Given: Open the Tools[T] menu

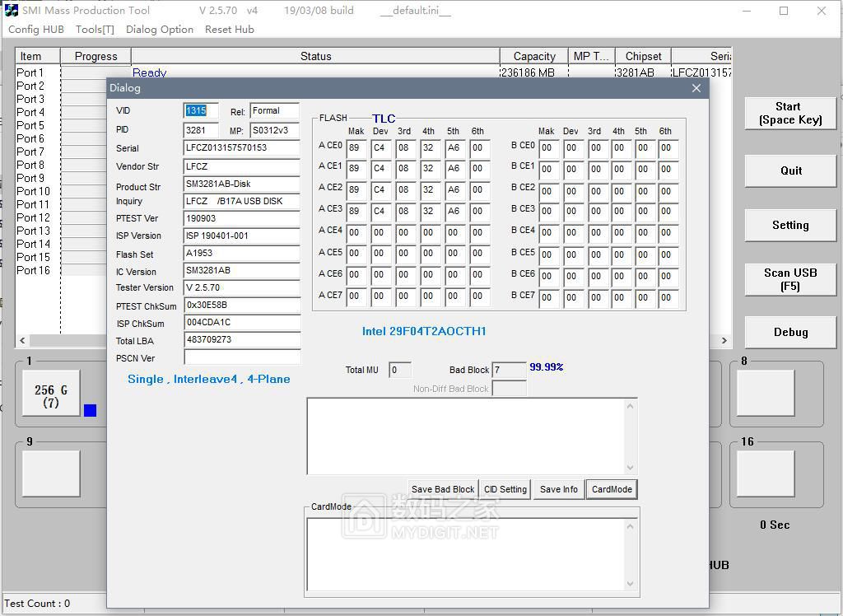Looking at the screenshot, I should (95, 29).
